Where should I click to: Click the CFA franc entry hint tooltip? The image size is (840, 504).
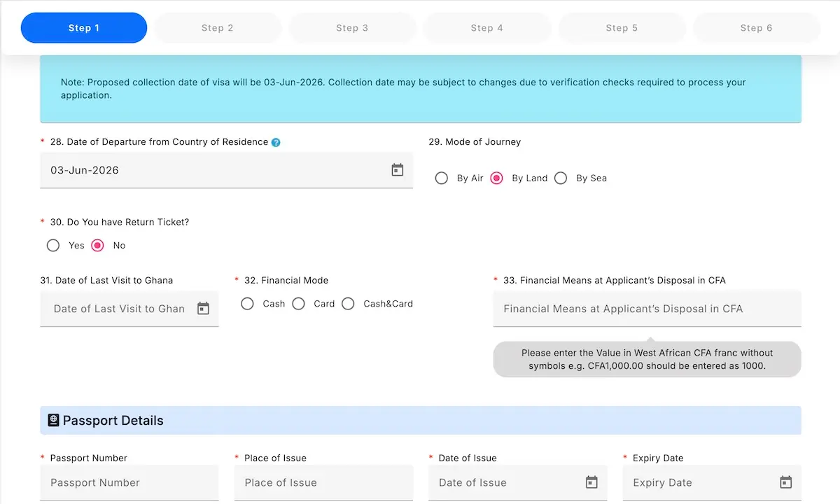tap(647, 359)
